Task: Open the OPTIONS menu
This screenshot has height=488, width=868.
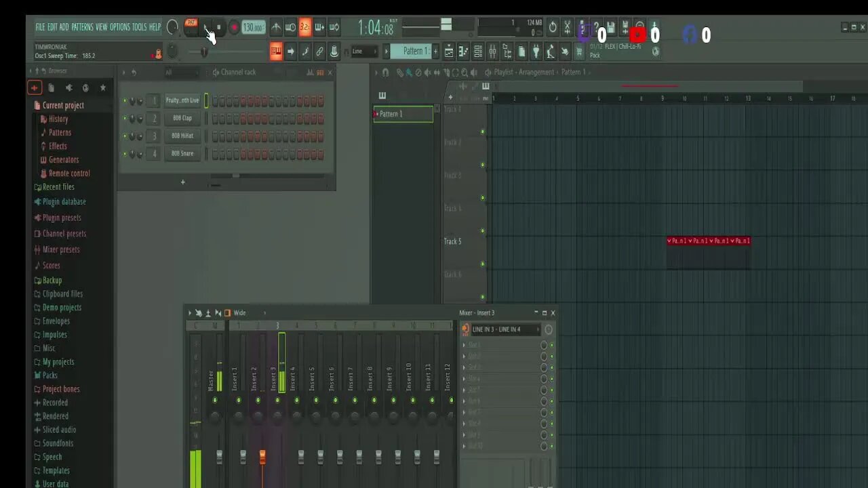Action: pos(119,27)
